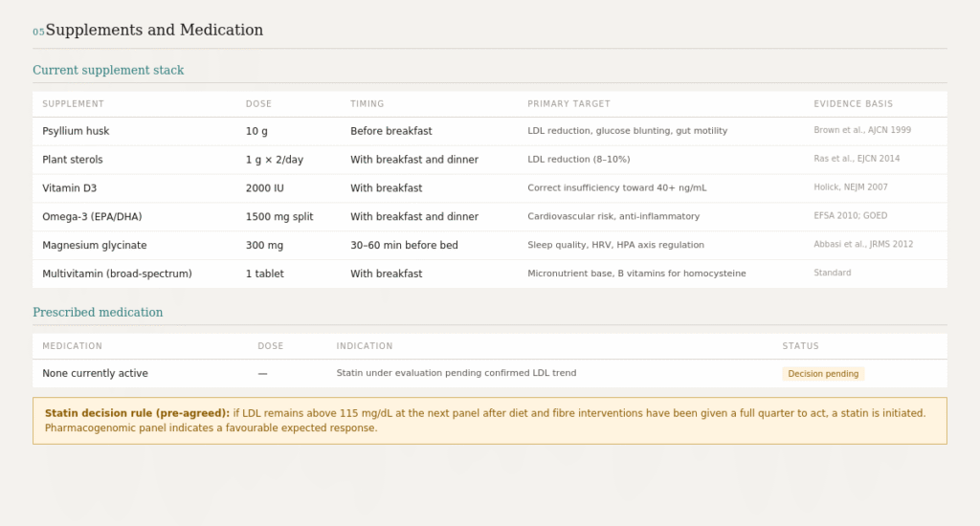
Task: Select 'LDL reduction, glucose blunting, gut motility' text
Action: coord(628,131)
